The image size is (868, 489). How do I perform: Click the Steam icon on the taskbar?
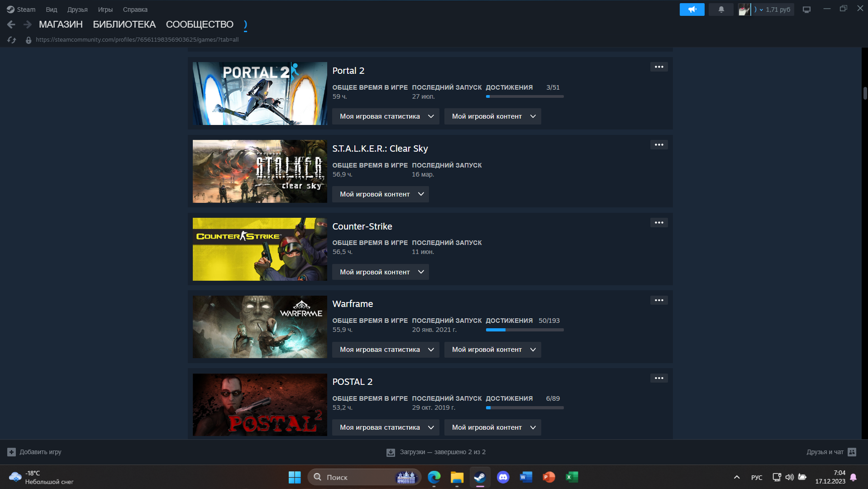tap(480, 477)
